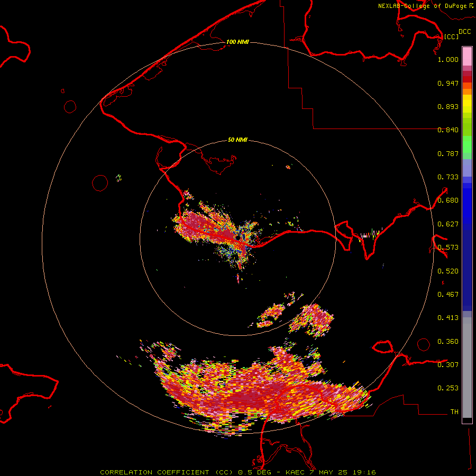476x476 pixels.
Task: Click the TH threshold label
Action: tap(454, 412)
